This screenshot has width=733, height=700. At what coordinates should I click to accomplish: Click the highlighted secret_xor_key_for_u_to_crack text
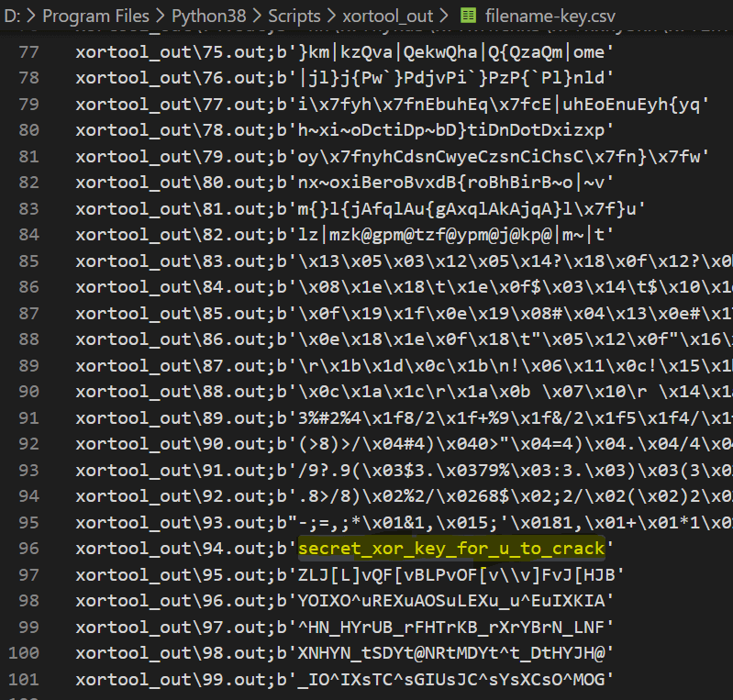[451, 549]
